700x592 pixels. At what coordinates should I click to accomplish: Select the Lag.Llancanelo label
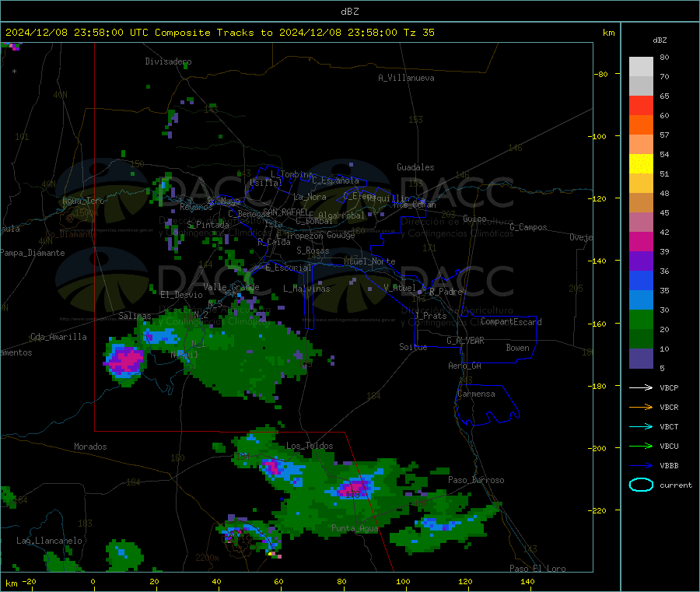(x=49, y=541)
